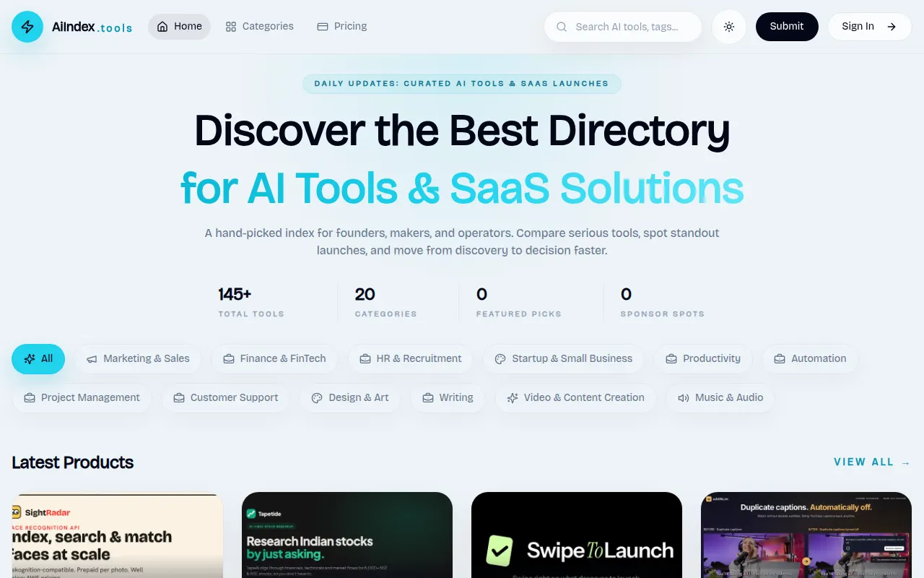
Task: Filter by Marketing & Sales
Action: click(138, 359)
